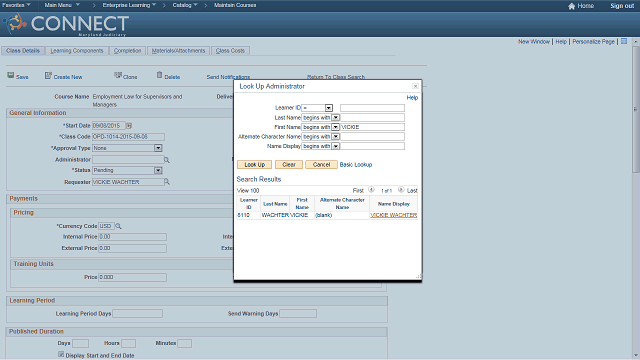Open the Learner ID operator dropdown

329,108
